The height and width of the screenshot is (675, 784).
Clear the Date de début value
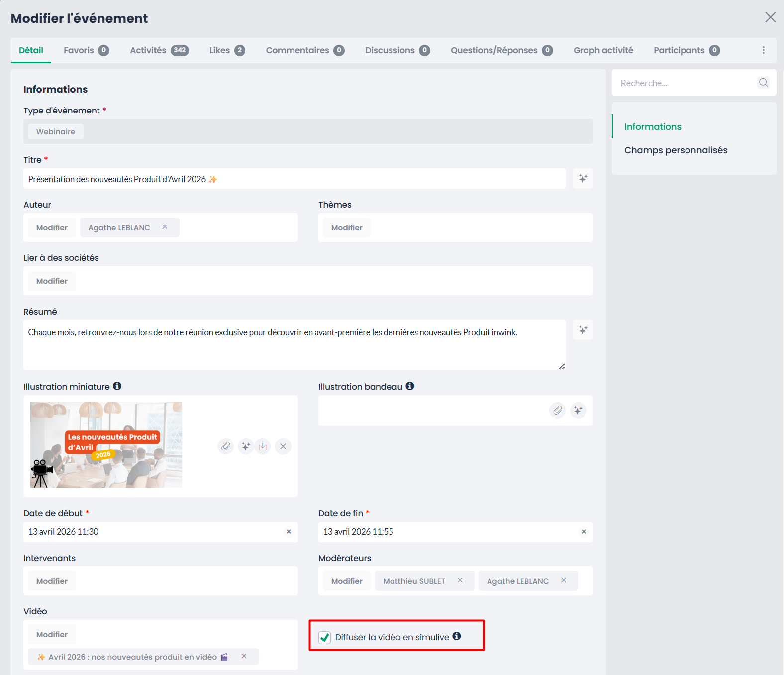[289, 532]
